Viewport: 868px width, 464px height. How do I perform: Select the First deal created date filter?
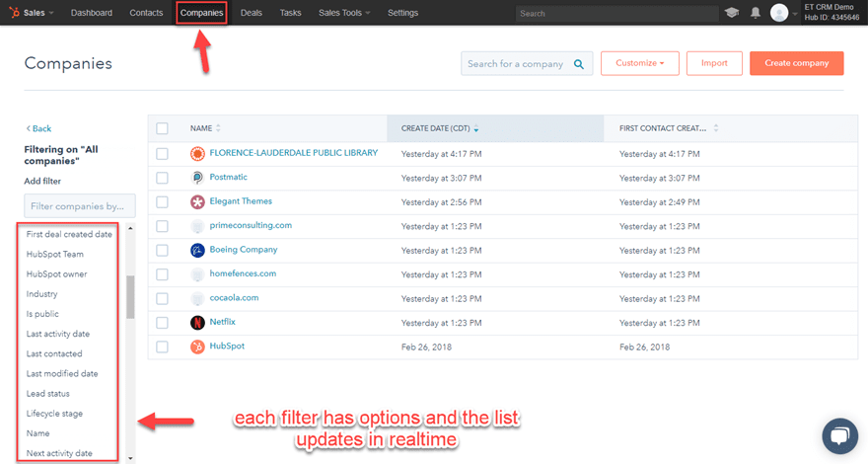tap(69, 234)
